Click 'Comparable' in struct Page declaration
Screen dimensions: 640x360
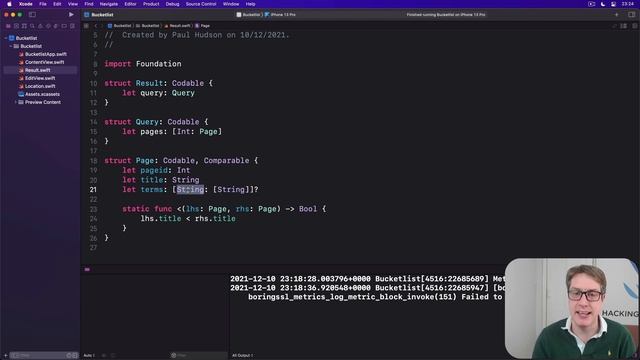(x=227, y=160)
